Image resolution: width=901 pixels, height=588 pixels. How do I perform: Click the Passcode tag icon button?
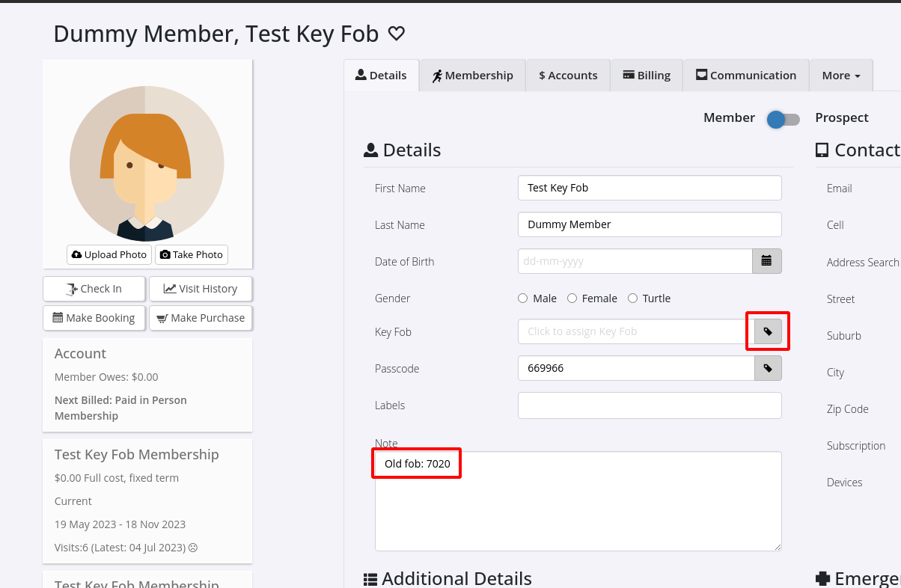tap(767, 368)
